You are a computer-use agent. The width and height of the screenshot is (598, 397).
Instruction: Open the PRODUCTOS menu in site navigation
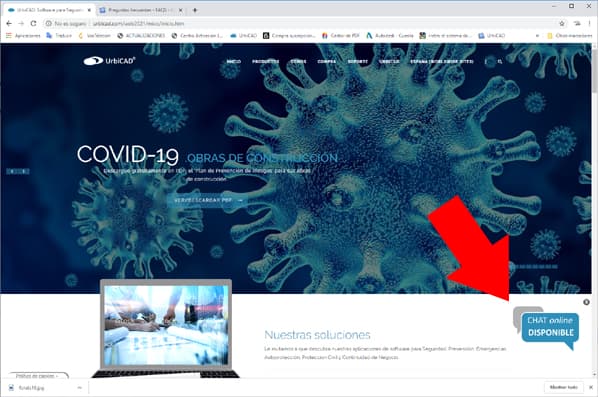[265, 61]
